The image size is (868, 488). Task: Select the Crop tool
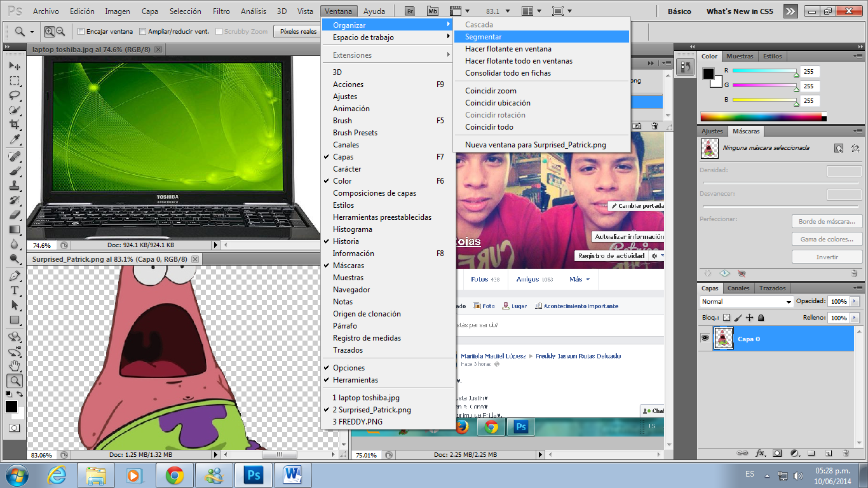(x=14, y=125)
